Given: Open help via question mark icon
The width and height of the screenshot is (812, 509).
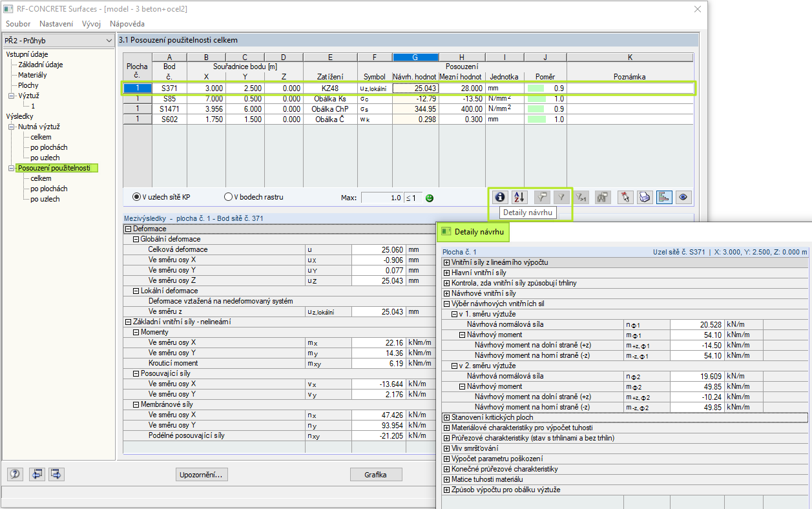Looking at the screenshot, I should coord(15,474).
